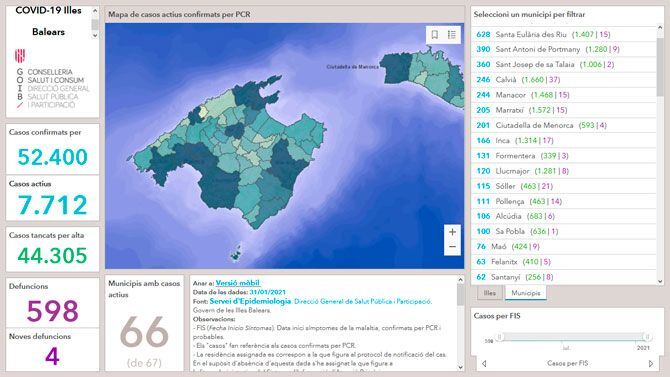Select Formentera in the municipality list
The image size is (670, 377).
[x=564, y=156]
